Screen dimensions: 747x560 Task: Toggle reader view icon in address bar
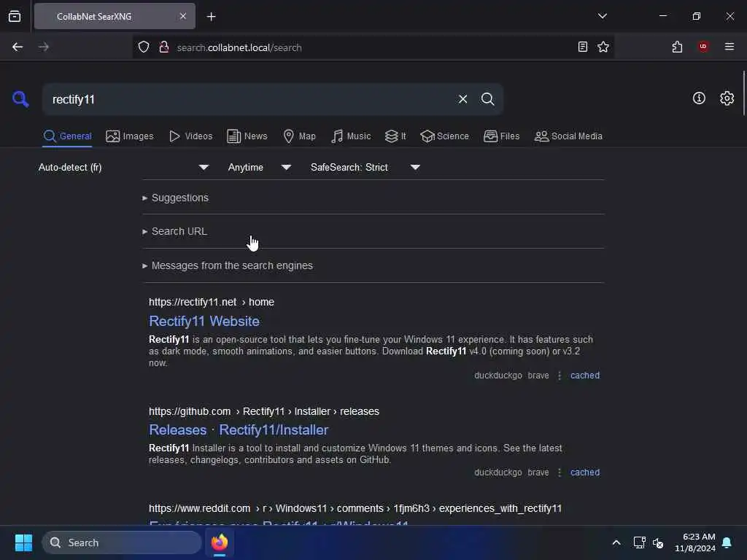[582, 47]
